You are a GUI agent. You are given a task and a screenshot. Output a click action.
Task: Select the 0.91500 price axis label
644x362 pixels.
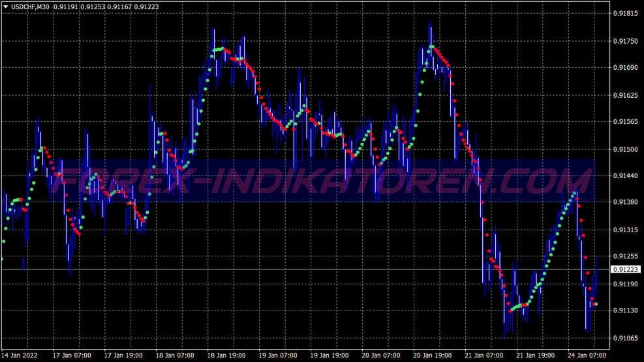click(x=626, y=150)
